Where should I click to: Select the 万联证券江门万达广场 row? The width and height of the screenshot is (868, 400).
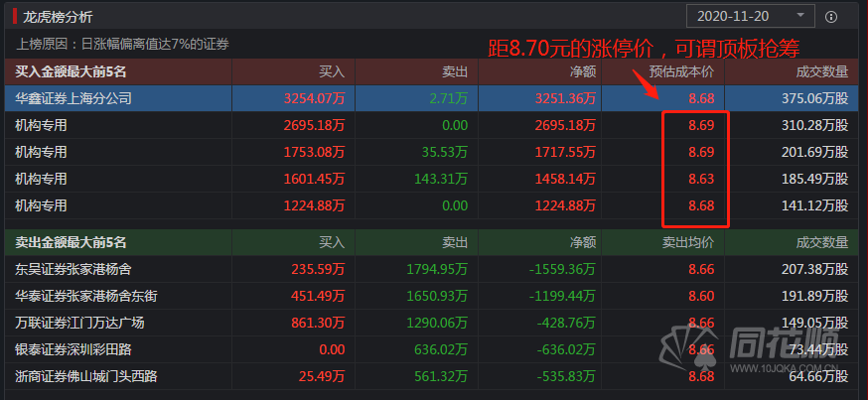pos(433,323)
